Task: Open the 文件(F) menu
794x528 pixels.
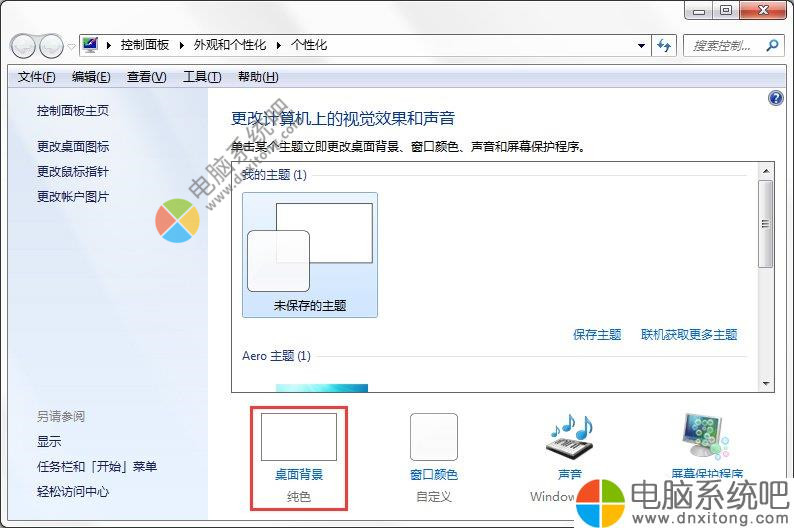Action: pyautogui.click(x=36, y=77)
